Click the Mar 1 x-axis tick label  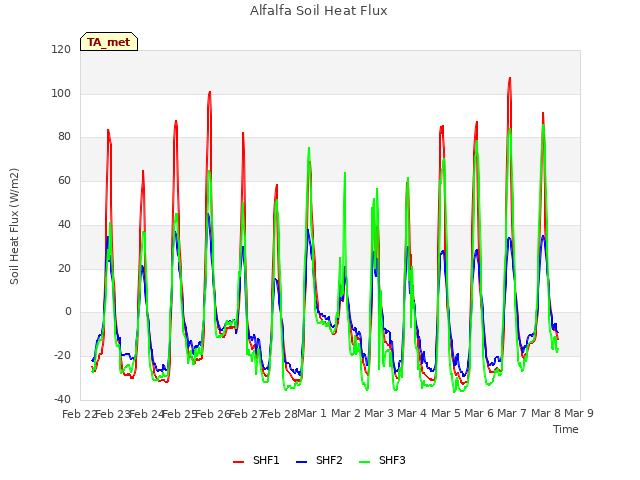coord(312,413)
